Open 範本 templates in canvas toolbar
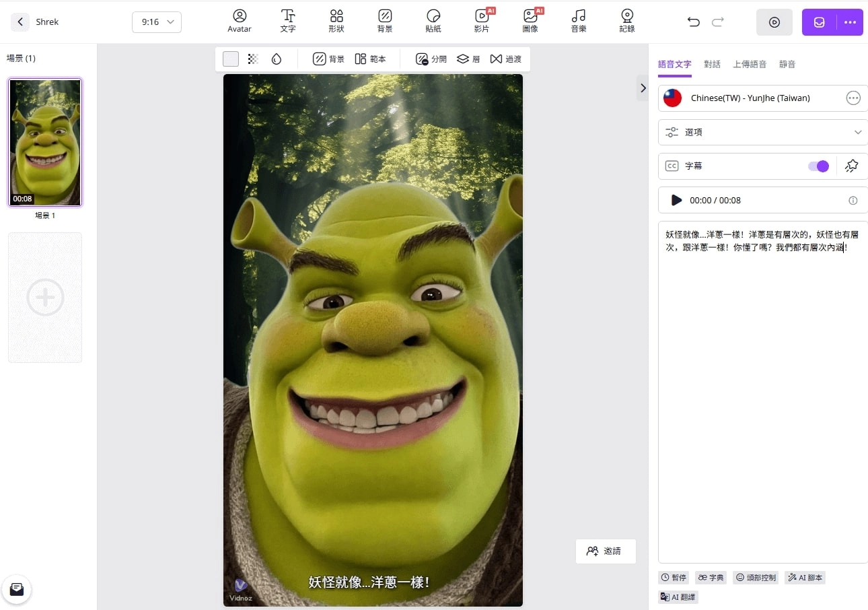The height and width of the screenshot is (610, 868). pyautogui.click(x=371, y=59)
